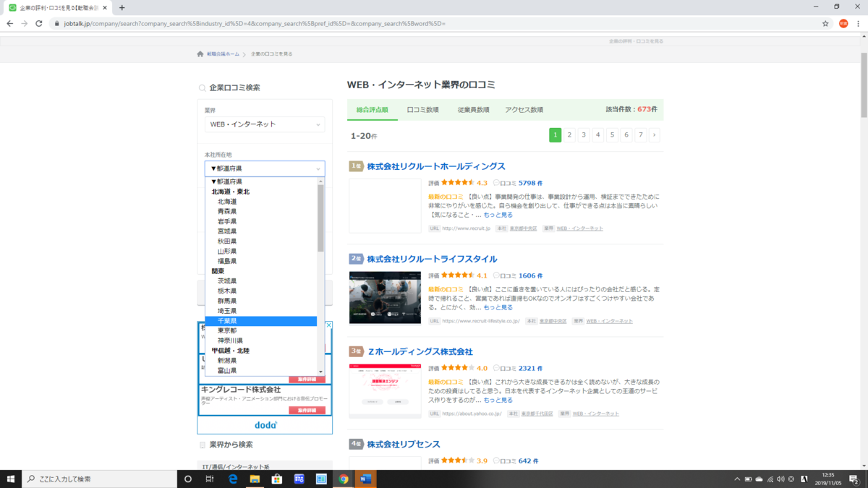The height and width of the screenshot is (488, 868).
Task: Open File Explorer from taskbar
Action: tap(255, 479)
